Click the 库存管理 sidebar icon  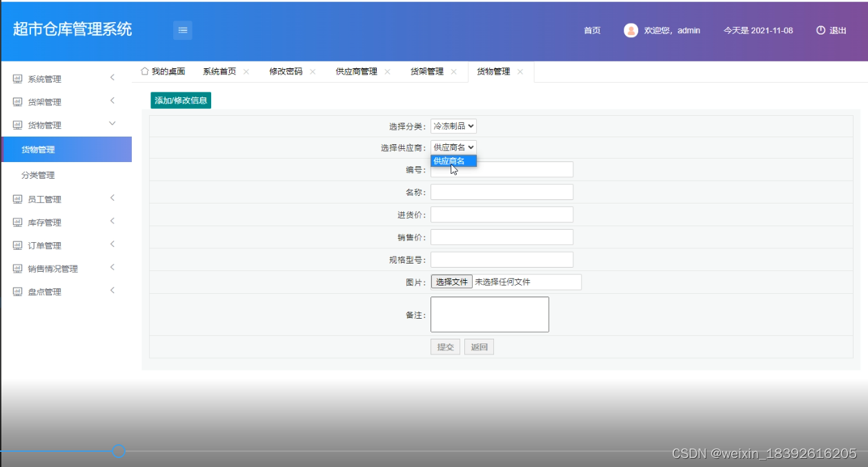pos(17,222)
